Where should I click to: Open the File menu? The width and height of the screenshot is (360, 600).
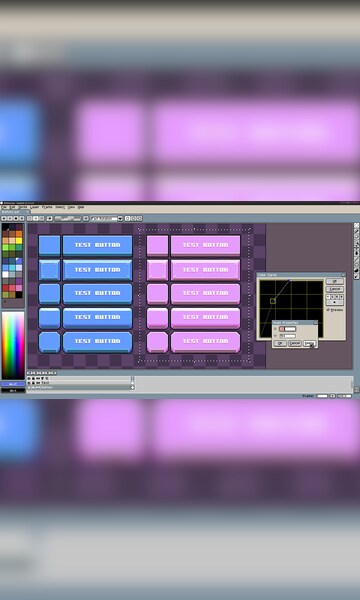click(3, 207)
